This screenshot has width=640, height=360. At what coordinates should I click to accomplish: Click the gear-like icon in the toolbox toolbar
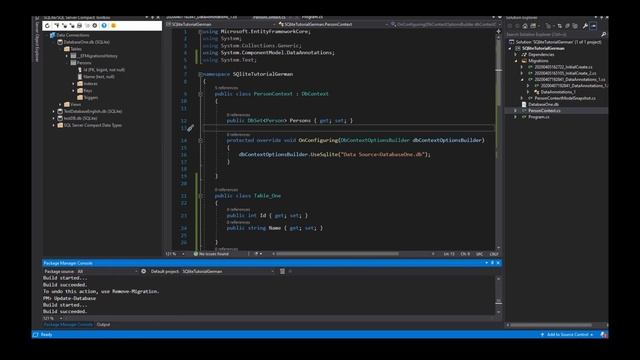coord(95,25)
